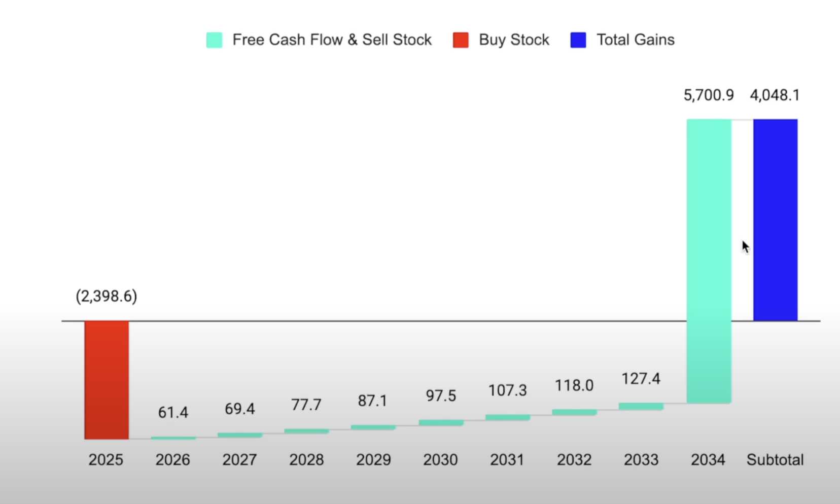Click the 2030 free cash flow bar
840x504 pixels.
tap(441, 422)
